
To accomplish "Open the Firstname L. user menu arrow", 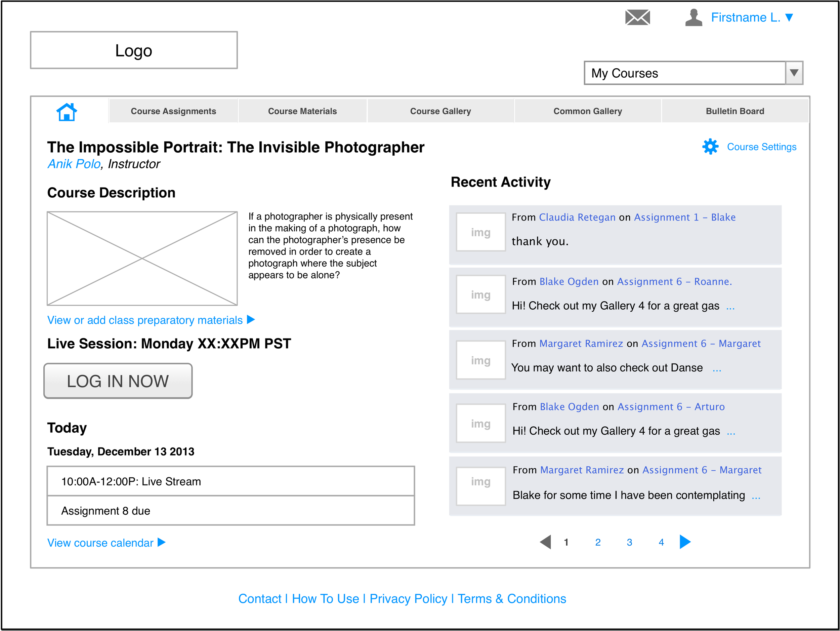I will [x=789, y=17].
